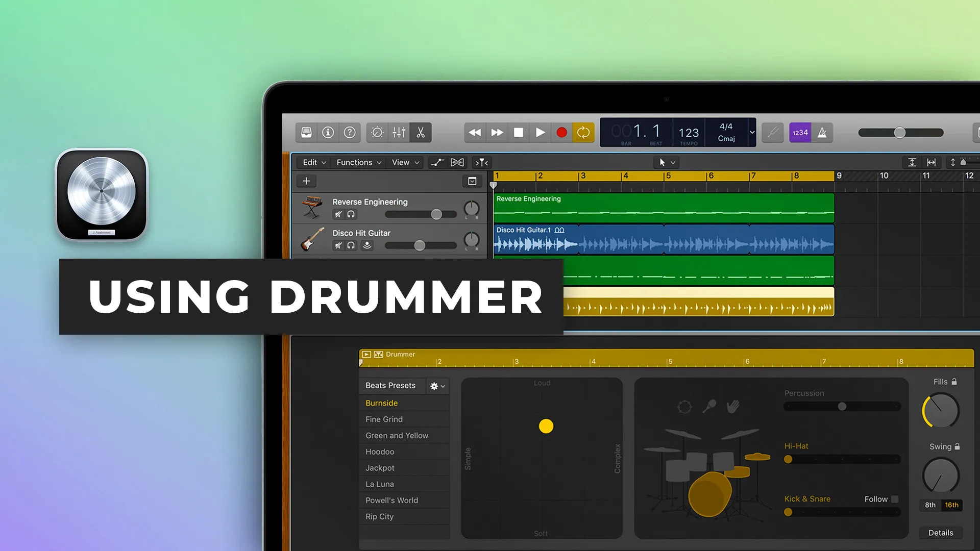Add a new track with plus button
The image size is (980, 551).
pyautogui.click(x=306, y=181)
